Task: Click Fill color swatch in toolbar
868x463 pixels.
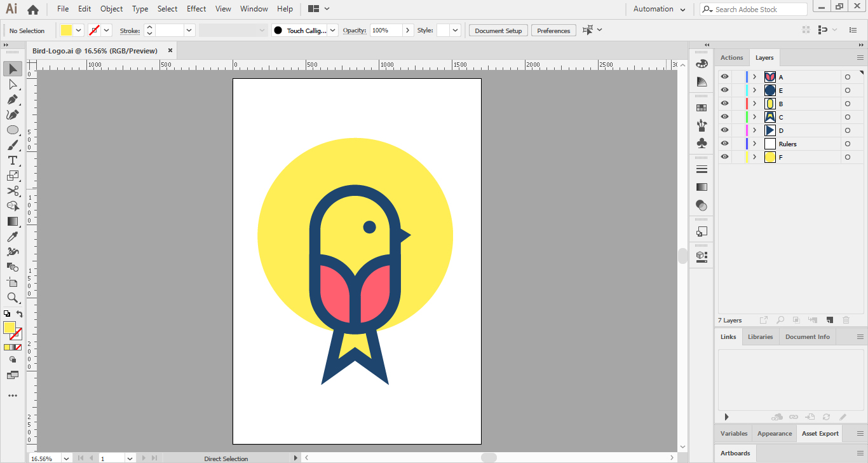Action: point(10,328)
